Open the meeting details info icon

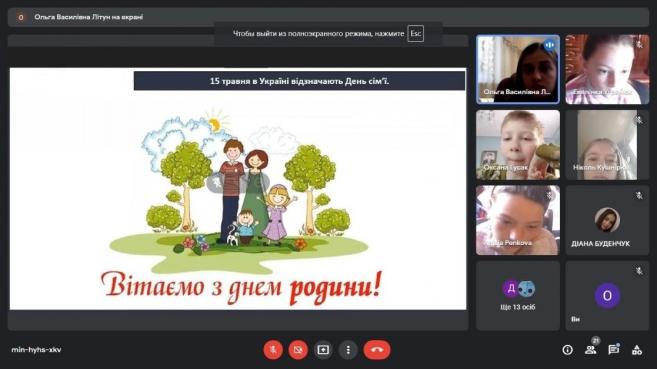click(x=567, y=350)
